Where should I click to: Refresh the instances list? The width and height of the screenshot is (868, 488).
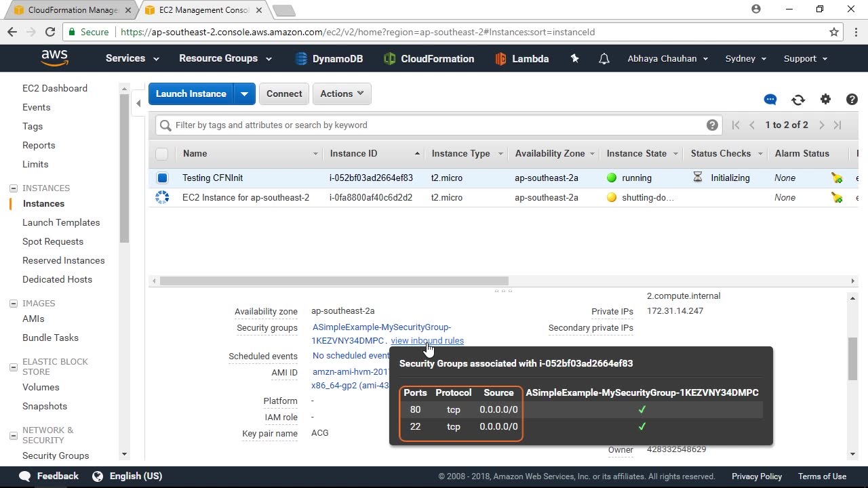click(798, 100)
